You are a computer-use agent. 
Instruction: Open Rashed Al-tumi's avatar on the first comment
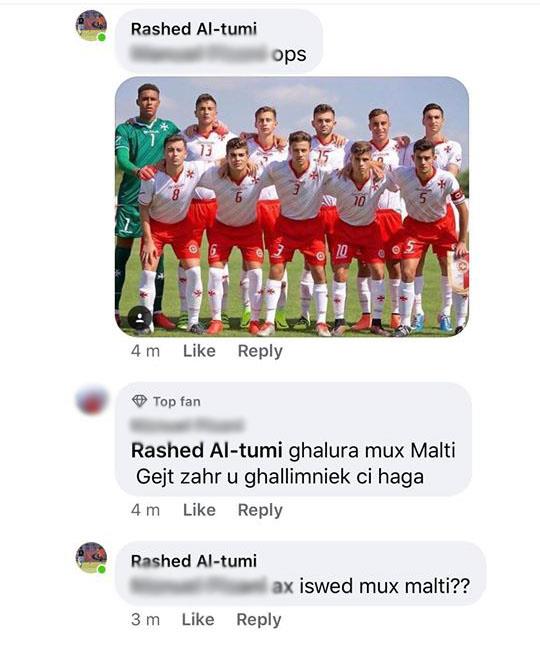pyautogui.click(x=91, y=26)
